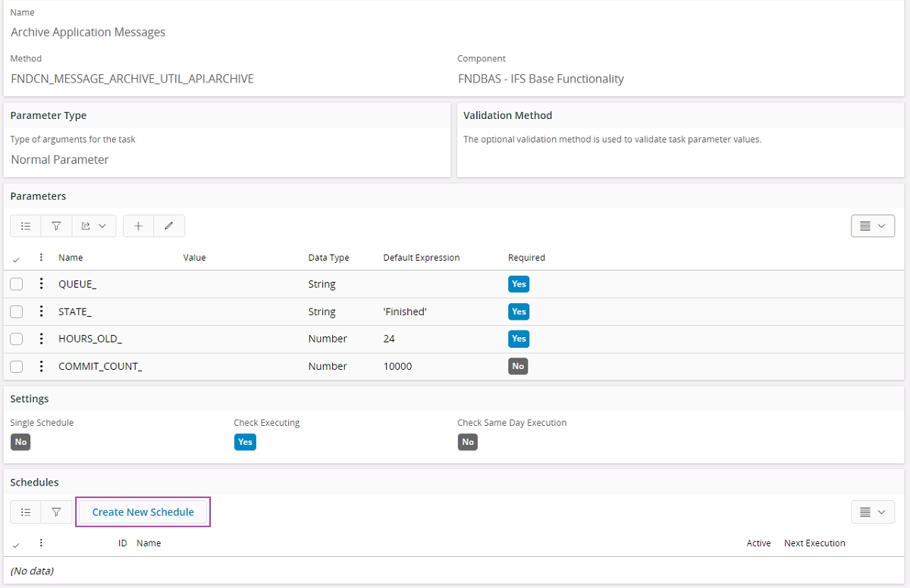910x588 pixels.
Task: Click Create New Schedule button
Action: coord(143,512)
